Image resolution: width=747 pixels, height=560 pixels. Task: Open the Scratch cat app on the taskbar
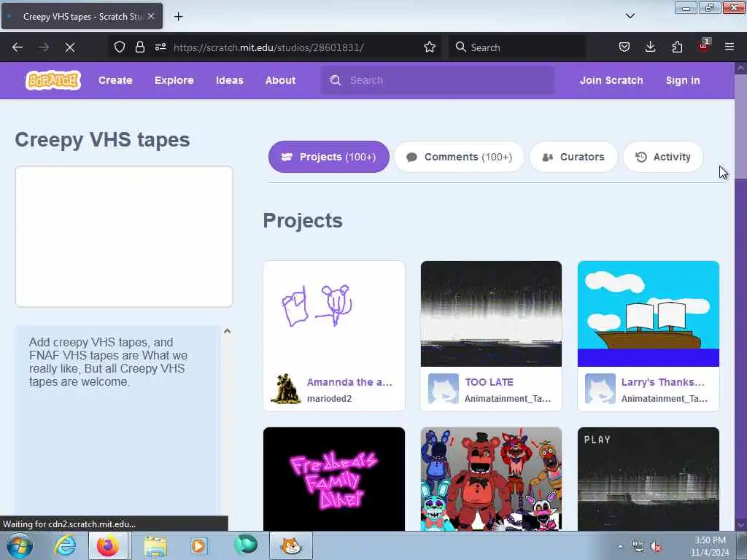pyautogui.click(x=291, y=545)
